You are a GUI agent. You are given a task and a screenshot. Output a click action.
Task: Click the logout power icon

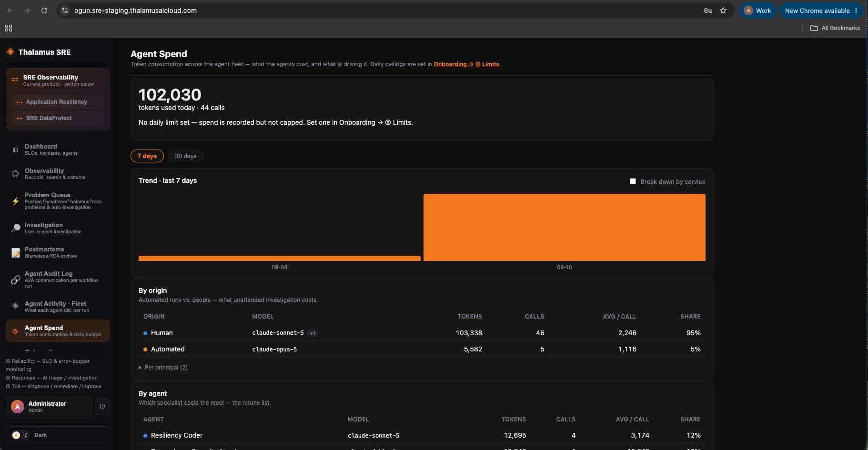point(102,407)
